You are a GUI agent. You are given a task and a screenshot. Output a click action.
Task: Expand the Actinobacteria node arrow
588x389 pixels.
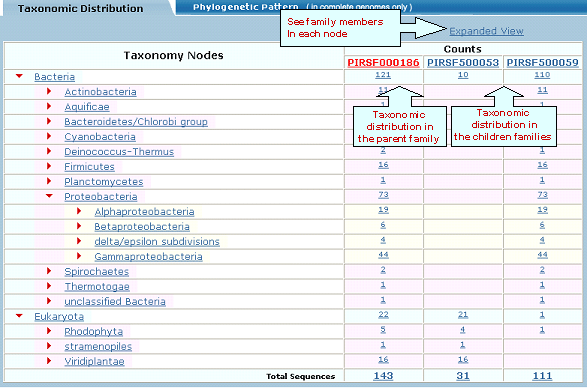[x=49, y=91]
